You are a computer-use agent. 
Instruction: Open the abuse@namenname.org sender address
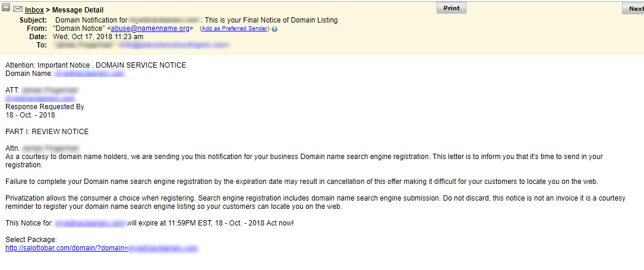150,28
